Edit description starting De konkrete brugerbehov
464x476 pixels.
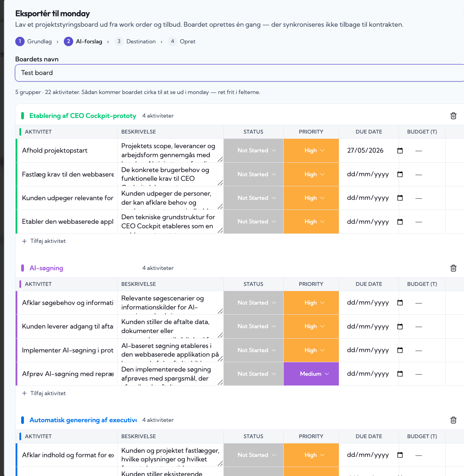171,174
